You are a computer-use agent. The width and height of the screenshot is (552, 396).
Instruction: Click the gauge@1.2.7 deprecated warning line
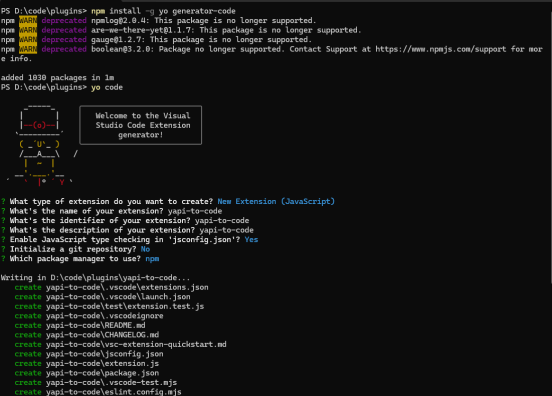tap(156, 39)
